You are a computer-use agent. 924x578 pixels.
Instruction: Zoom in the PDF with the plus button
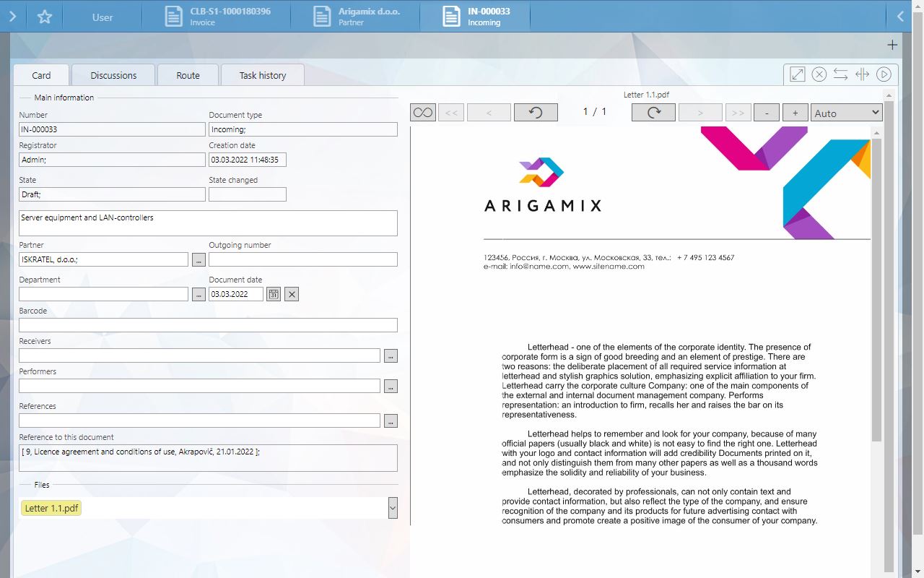pos(795,112)
